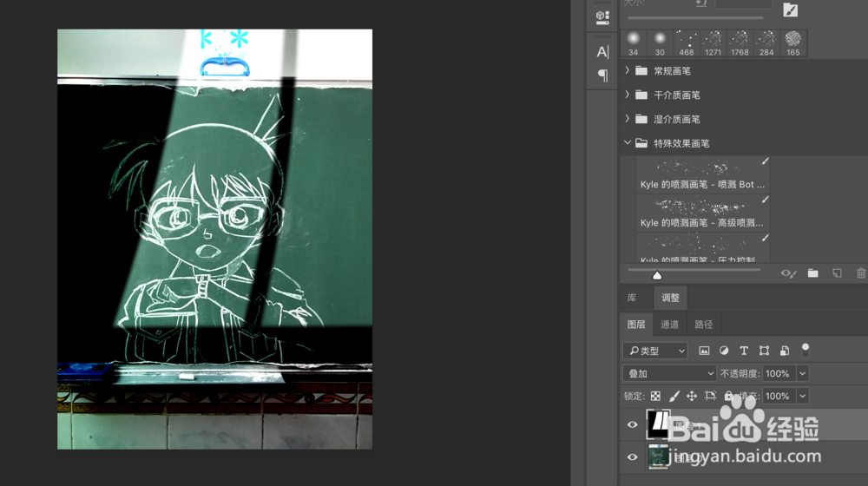The height and width of the screenshot is (486, 868).
Task: Expand the 湿介质画笔 brush folder
Action: point(628,118)
